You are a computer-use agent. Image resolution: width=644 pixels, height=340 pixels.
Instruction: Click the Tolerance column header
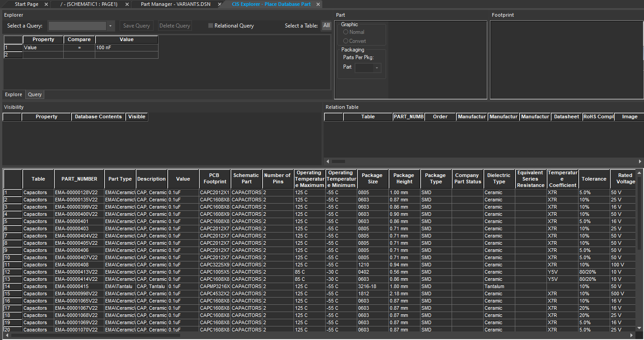pos(594,179)
